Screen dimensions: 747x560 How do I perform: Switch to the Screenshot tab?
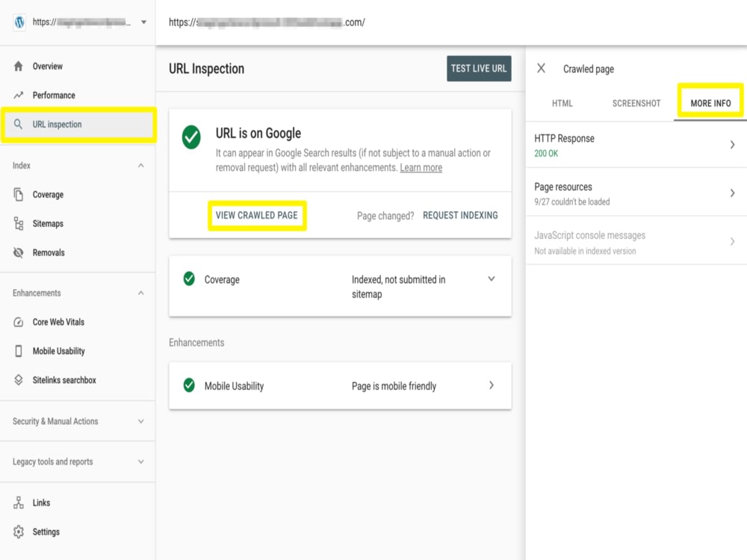pos(636,103)
